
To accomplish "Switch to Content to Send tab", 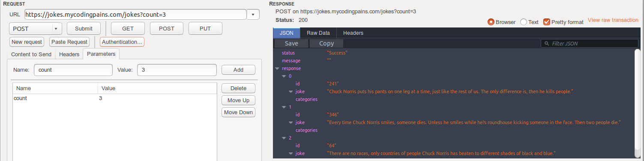I will 31,55.
